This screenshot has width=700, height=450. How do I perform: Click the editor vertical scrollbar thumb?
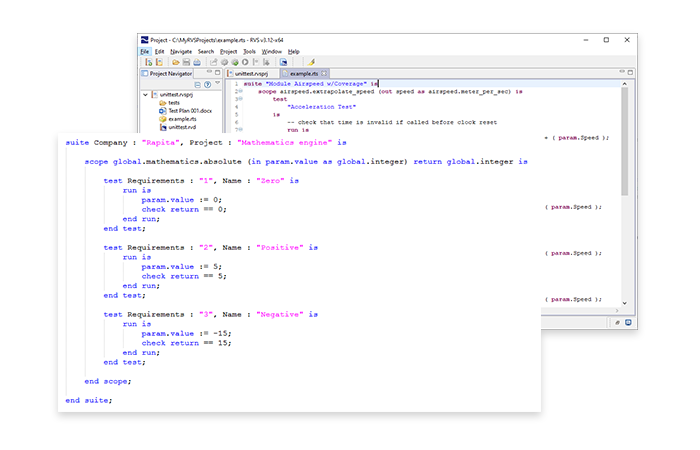coord(625,142)
